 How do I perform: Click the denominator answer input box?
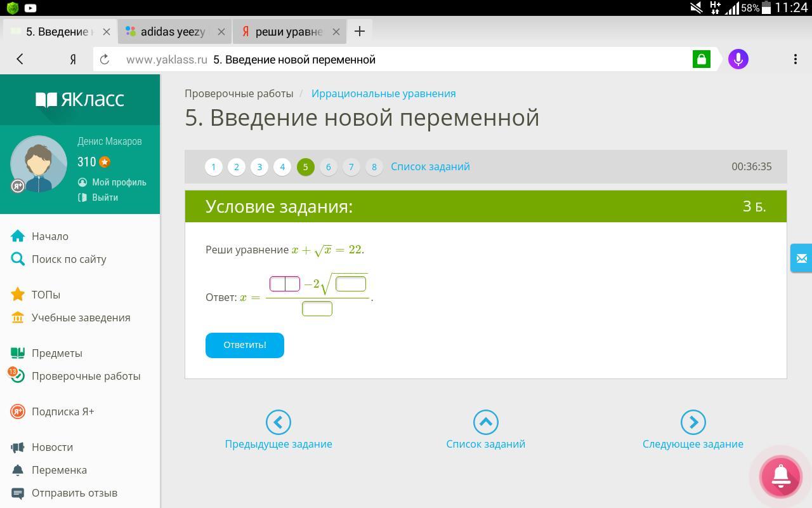coord(317,309)
